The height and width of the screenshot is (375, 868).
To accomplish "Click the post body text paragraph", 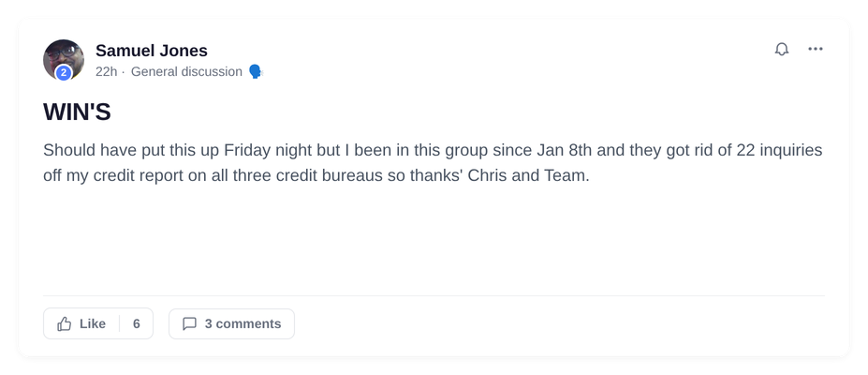I will (x=433, y=163).
